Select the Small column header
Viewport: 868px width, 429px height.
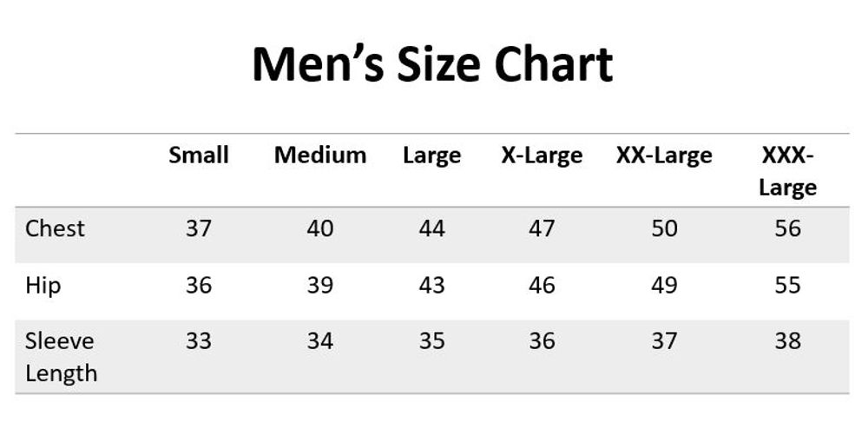tap(198, 155)
